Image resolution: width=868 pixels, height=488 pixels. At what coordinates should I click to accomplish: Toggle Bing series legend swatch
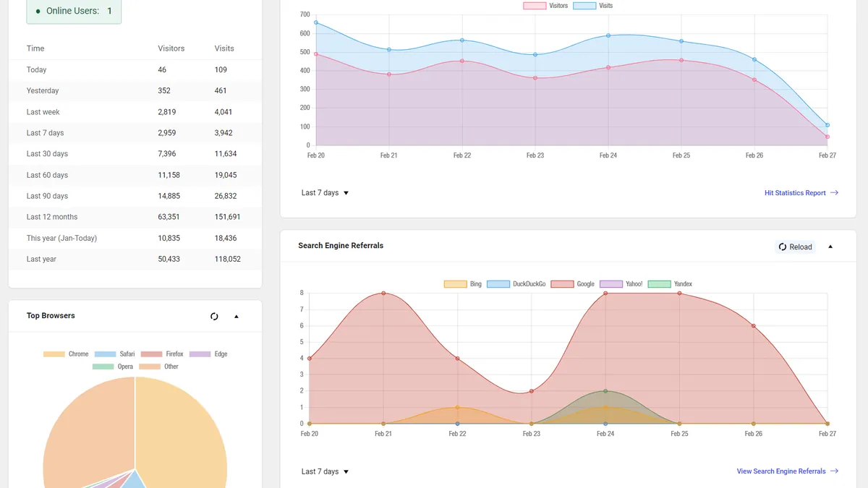pos(455,284)
